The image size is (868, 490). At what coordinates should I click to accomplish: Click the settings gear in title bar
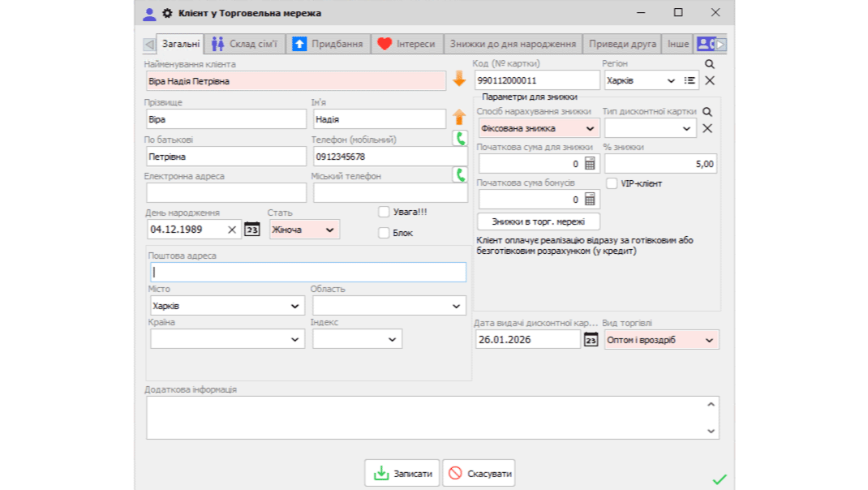pos(167,13)
